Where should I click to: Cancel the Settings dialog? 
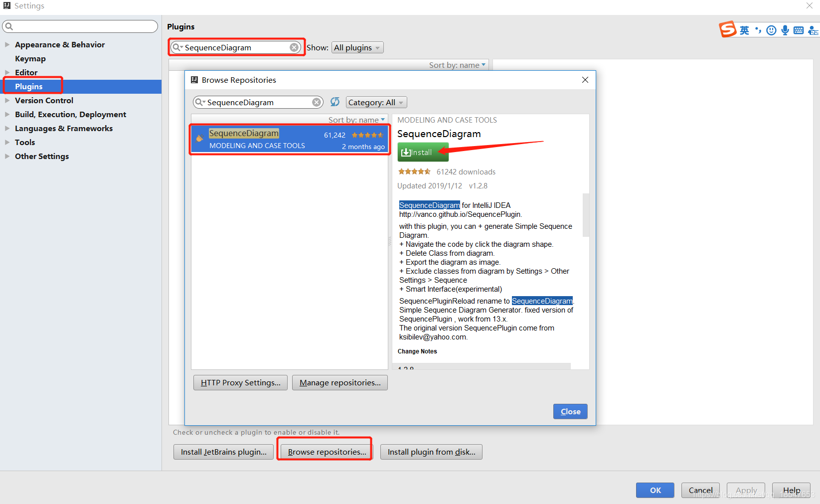tap(700, 490)
